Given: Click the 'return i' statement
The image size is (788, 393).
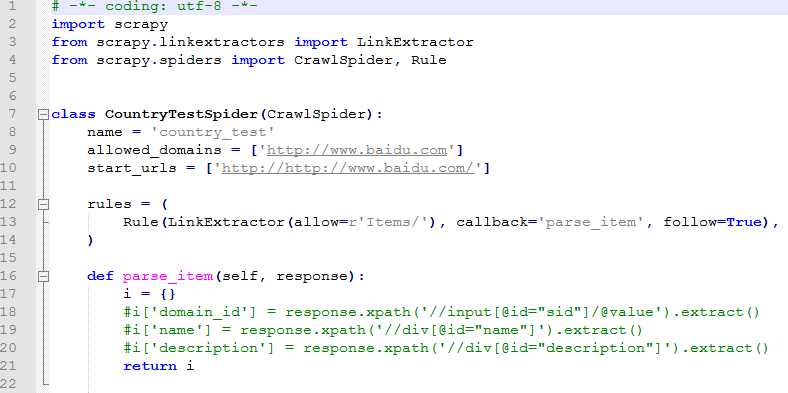Looking at the screenshot, I should (158, 366).
